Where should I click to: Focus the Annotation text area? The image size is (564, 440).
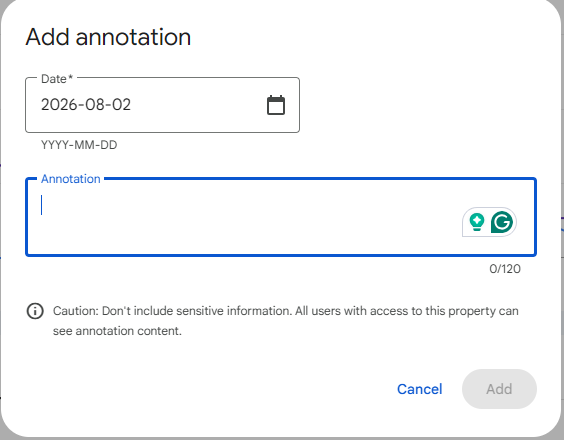281,217
